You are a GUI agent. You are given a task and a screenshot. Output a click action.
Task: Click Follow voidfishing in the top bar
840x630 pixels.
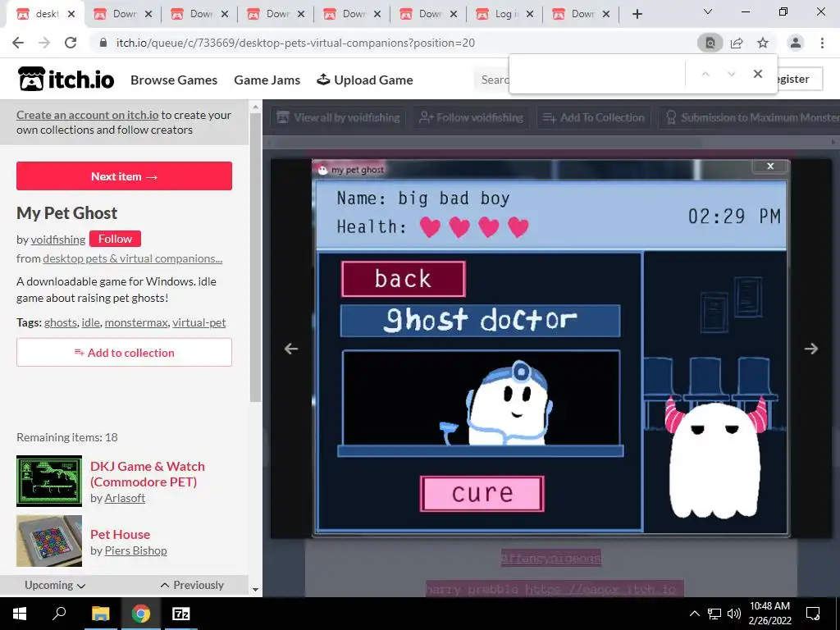pyautogui.click(x=471, y=117)
